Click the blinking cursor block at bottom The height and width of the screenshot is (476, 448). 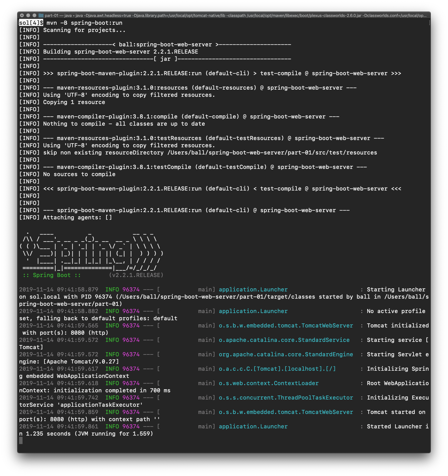tap(21, 440)
